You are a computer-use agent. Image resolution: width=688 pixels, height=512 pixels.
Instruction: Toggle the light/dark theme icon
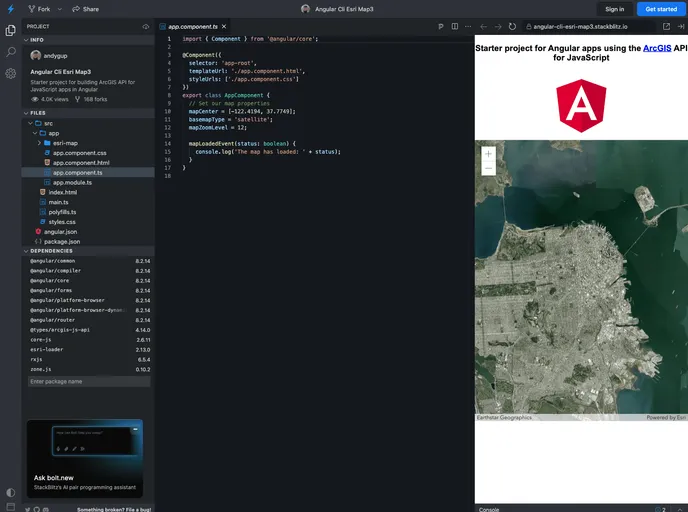(11, 492)
